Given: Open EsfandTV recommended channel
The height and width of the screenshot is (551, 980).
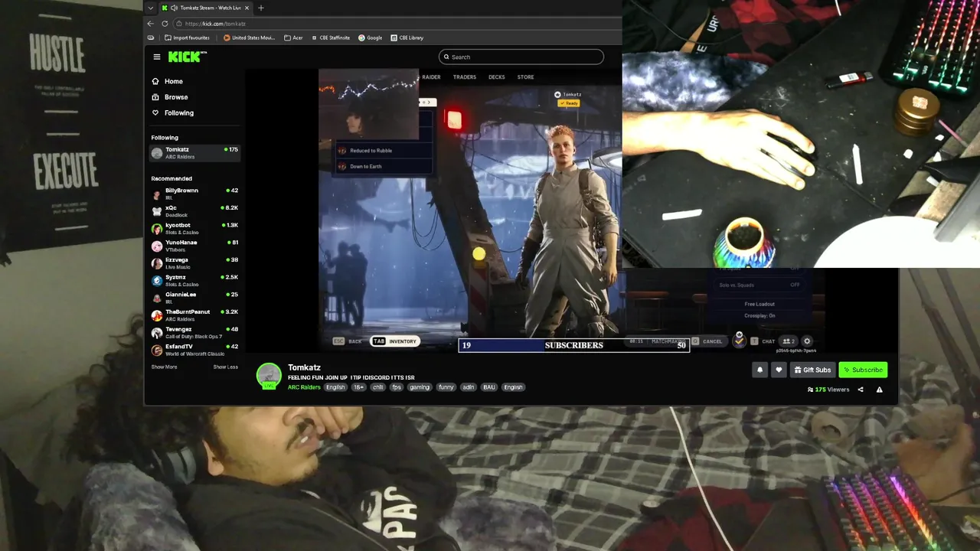Looking at the screenshot, I should [x=194, y=350].
